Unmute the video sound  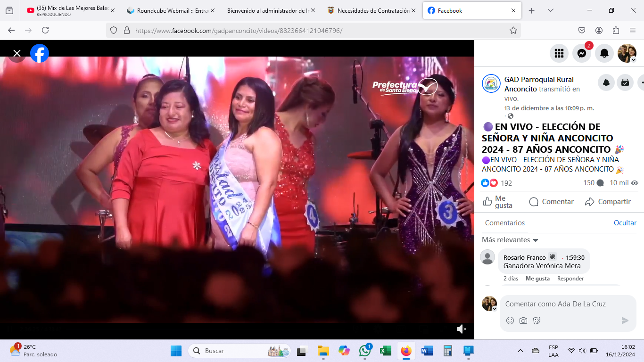point(461,329)
